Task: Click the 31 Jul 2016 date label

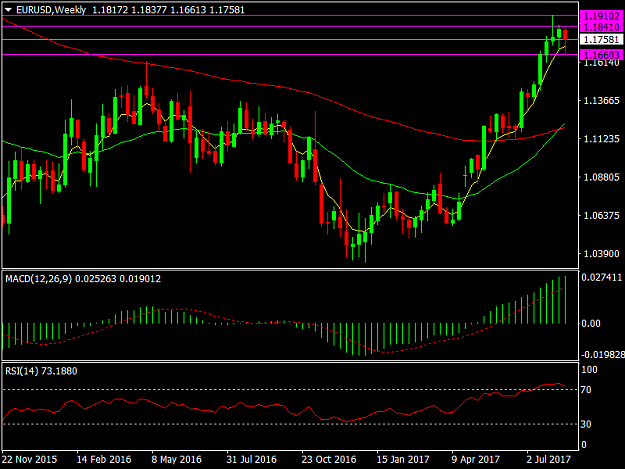Action: [252, 459]
